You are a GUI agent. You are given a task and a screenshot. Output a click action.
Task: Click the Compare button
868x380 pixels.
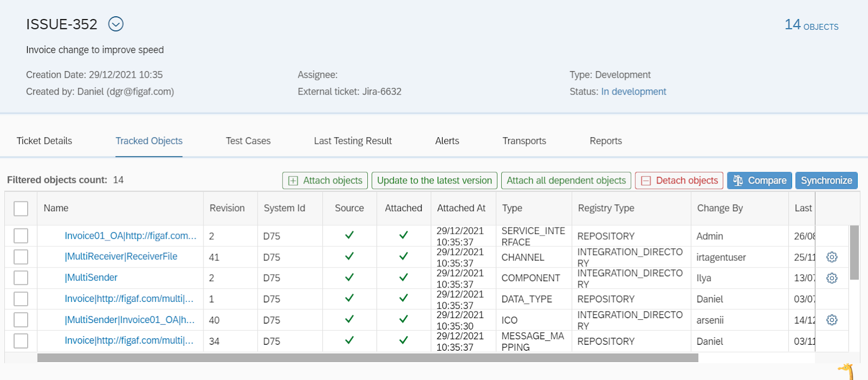[759, 180]
